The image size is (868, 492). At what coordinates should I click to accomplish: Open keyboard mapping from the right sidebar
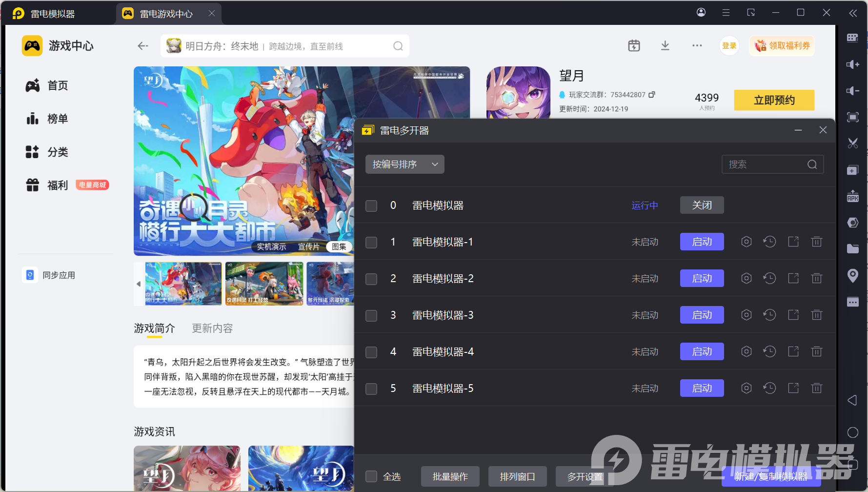click(852, 38)
